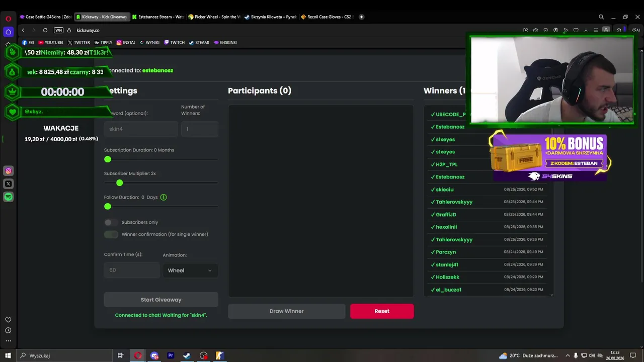Click winner GraffiJD in Winners list
The image size is (644, 362).
[x=446, y=215]
